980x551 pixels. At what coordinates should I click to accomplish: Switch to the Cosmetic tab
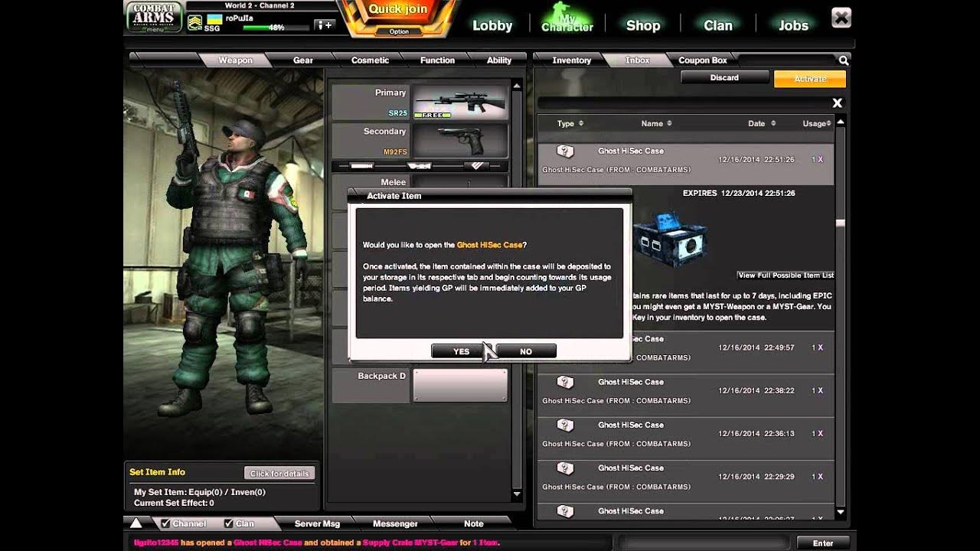[x=370, y=60]
